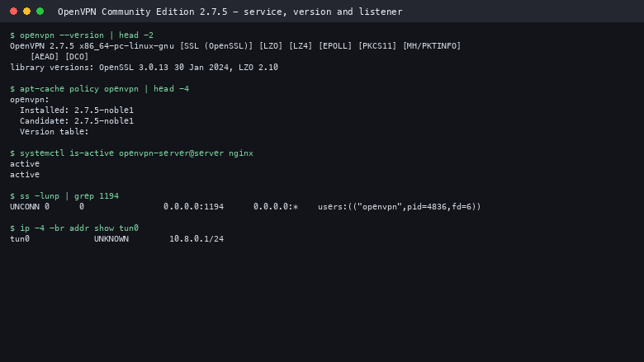Click the 'systemctl is-active openvpn-server@server nginx' command
Screen dimensions: 644x362
[137, 153]
